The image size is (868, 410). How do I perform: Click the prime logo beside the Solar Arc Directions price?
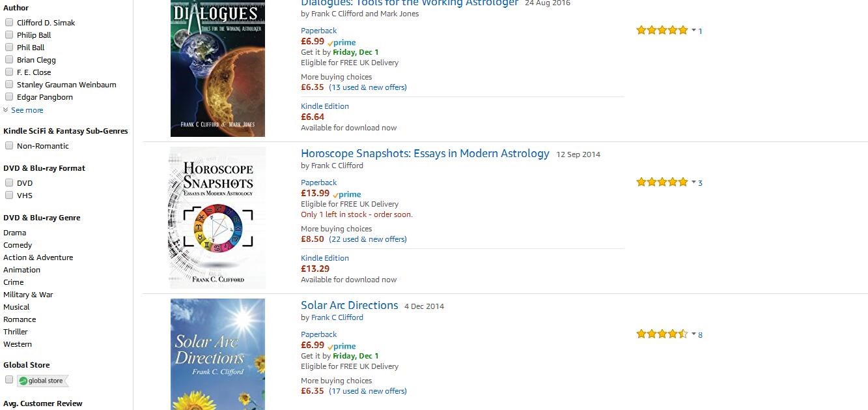[342, 346]
